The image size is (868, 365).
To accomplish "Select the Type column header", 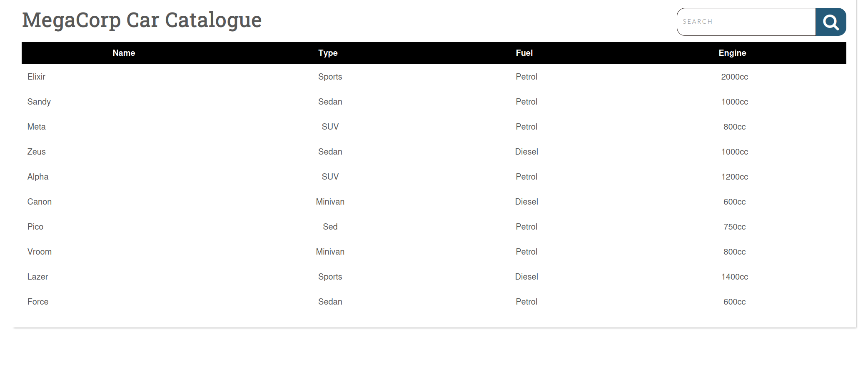I will 328,53.
